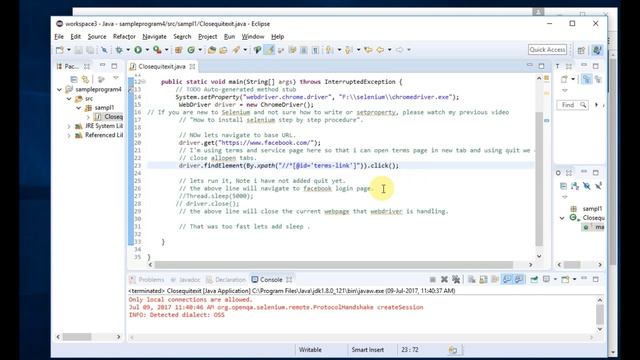Image resolution: width=640 pixels, height=360 pixels.
Task: Collapse the Closequitexit class in Outline
Action: pyautogui.click(x=562, y=218)
